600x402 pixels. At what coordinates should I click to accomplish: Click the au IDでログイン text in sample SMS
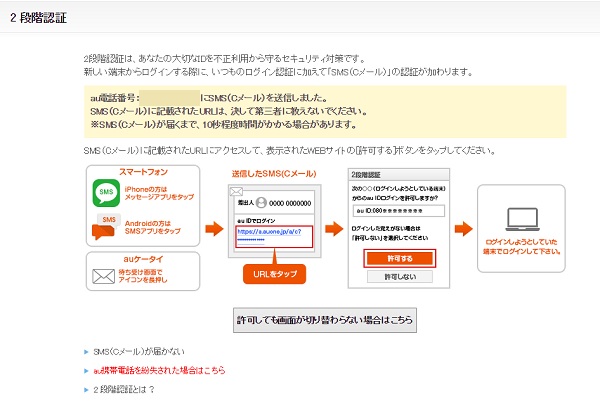click(x=256, y=221)
